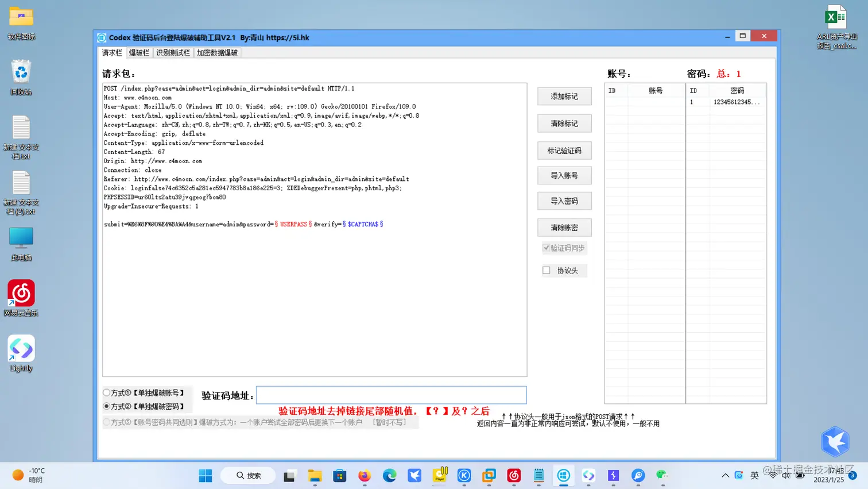Open 迅雷 from the taskbar
The image size is (868, 489).
click(414, 475)
